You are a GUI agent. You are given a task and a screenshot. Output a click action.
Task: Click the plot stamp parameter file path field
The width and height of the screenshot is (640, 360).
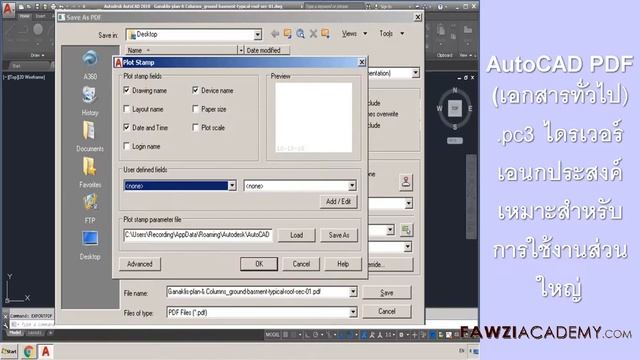[198, 235]
